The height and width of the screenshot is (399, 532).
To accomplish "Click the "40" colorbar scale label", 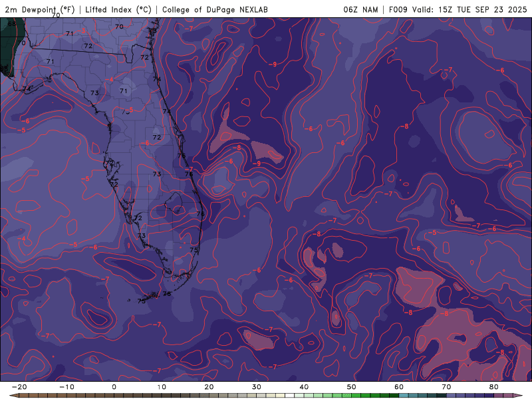I will point(304,387).
